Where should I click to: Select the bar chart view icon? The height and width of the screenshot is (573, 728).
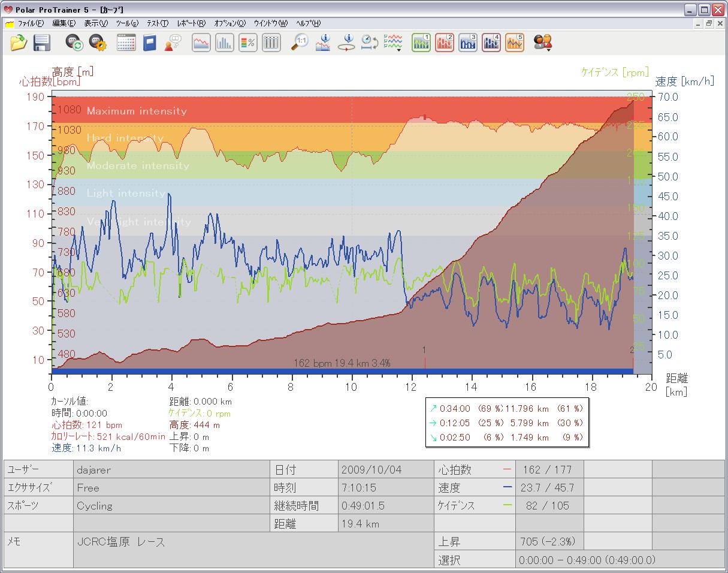tap(225, 43)
